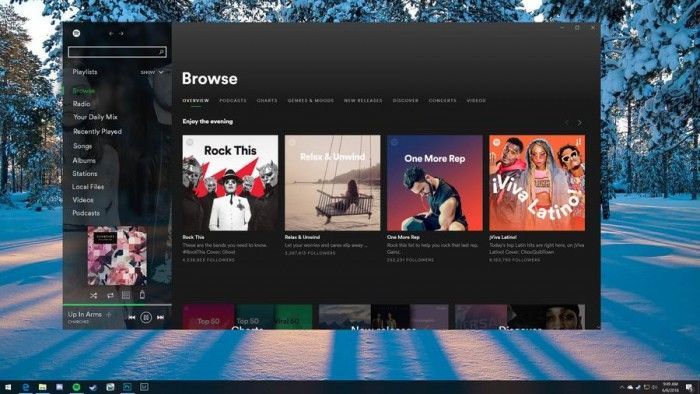Skip to the next track
The image size is (700, 394).
pos(160,317)
